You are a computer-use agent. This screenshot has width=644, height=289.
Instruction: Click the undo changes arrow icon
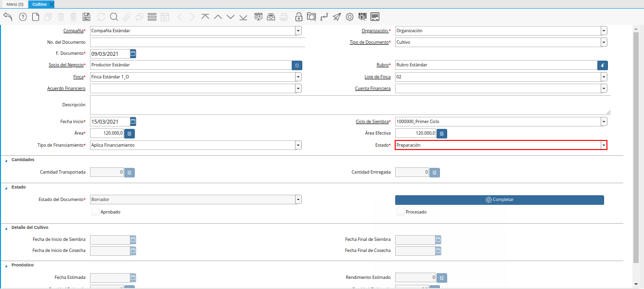click(x=8, y=17)
